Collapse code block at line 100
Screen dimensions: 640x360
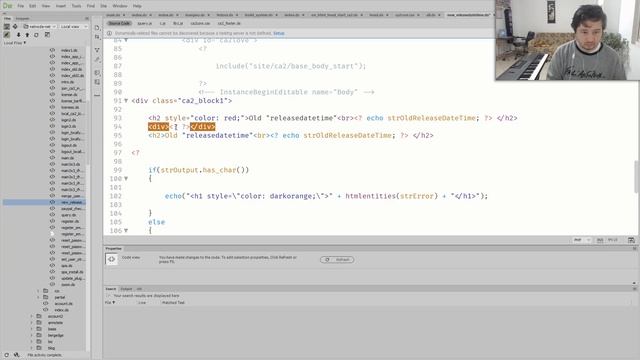pos(126,178)
